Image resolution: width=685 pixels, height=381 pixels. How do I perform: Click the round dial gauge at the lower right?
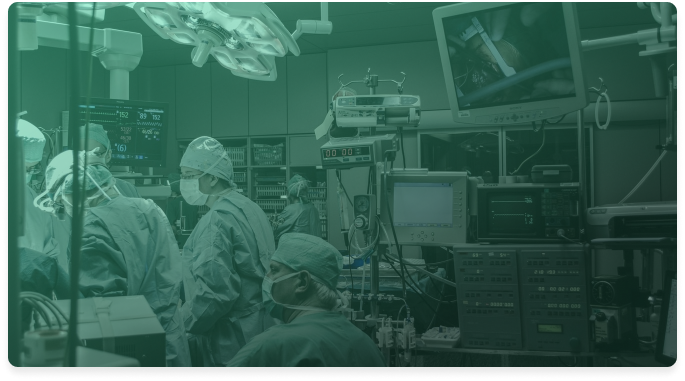click(x=603, y=292)
